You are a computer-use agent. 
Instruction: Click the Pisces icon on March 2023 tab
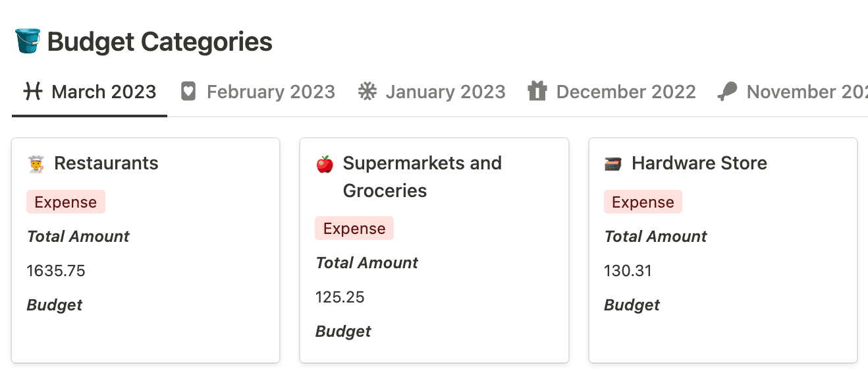[x=32, y=92]
